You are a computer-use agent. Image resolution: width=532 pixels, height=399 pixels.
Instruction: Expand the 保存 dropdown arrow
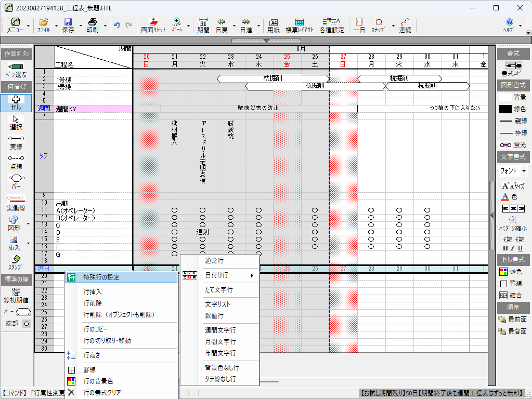pos(81,25)
